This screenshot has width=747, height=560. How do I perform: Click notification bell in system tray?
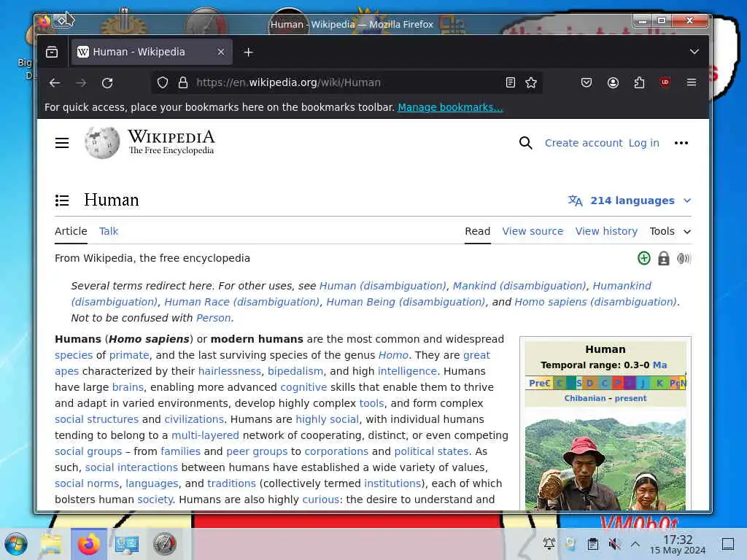click(549, 543)
